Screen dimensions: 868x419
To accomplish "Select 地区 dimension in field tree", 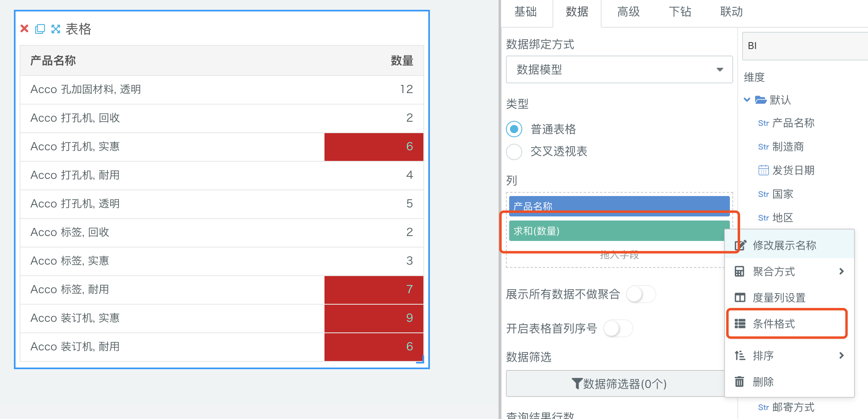I will point(783,218).
